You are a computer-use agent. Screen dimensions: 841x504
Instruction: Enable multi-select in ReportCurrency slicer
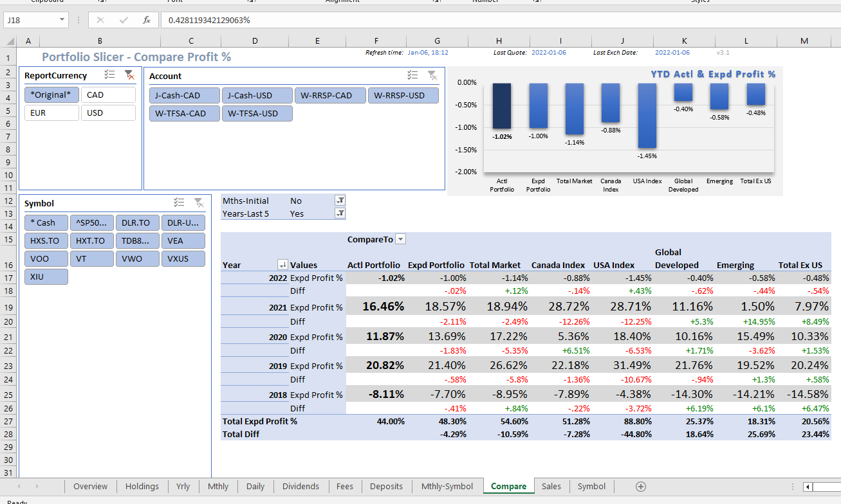[x=109, y=75]
